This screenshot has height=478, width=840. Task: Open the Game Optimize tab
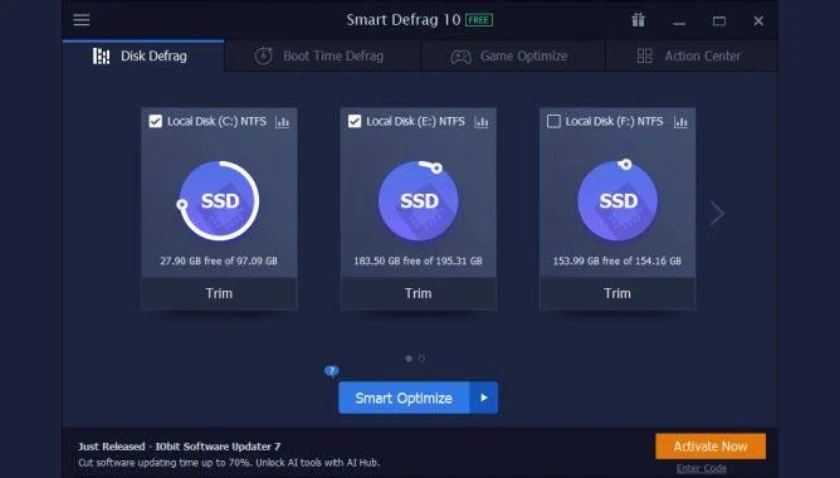[513, 56]
